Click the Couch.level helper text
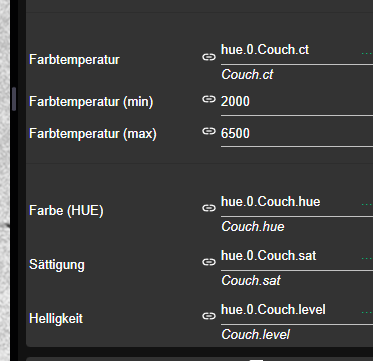 coord(255,334)
